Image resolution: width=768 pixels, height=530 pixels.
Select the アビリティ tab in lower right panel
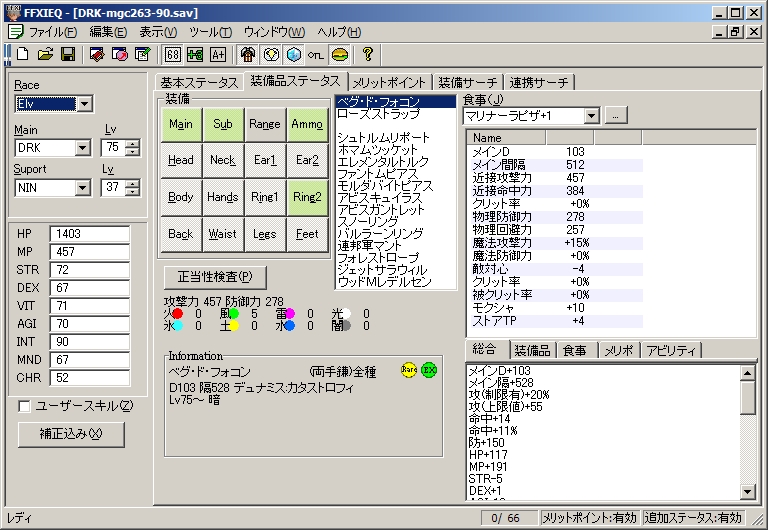tap(671, 350)
